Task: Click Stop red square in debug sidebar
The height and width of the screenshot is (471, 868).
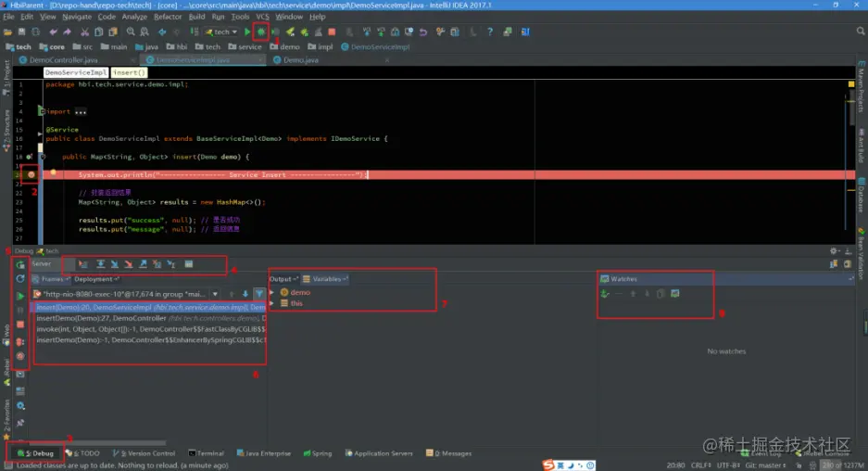Action: coord(20,325)
